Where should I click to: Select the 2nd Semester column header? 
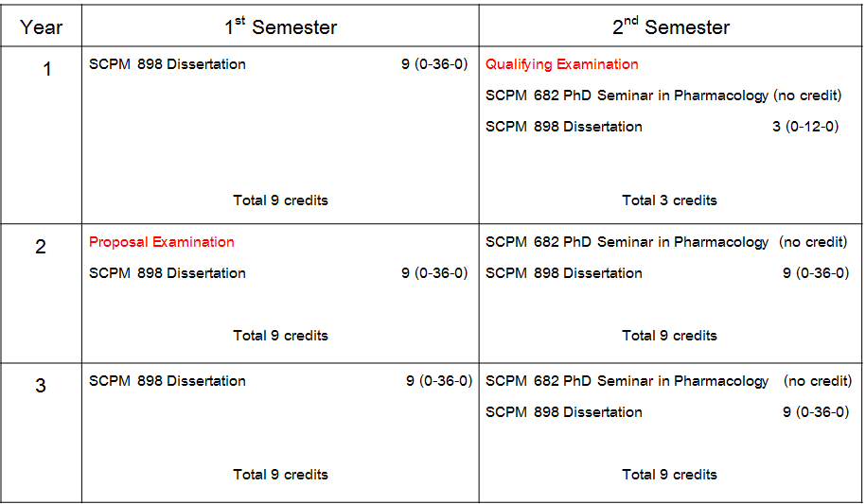[x=671, y=26]
